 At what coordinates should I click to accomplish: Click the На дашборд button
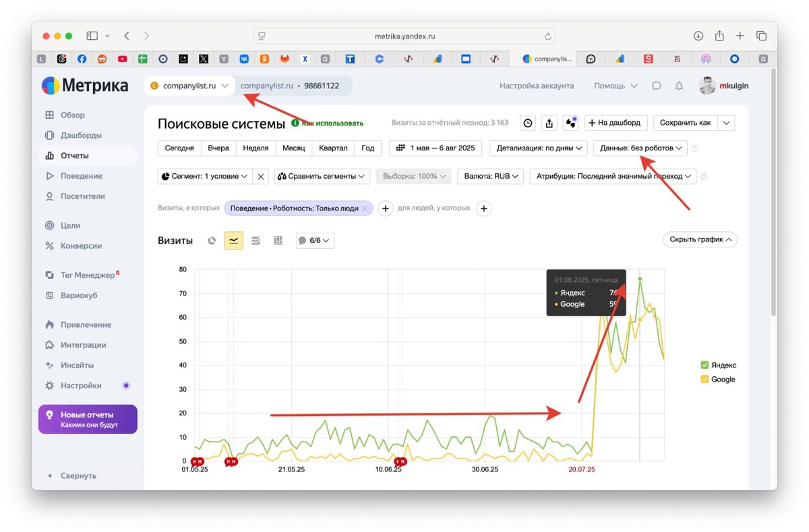click(x=616, y=123)
